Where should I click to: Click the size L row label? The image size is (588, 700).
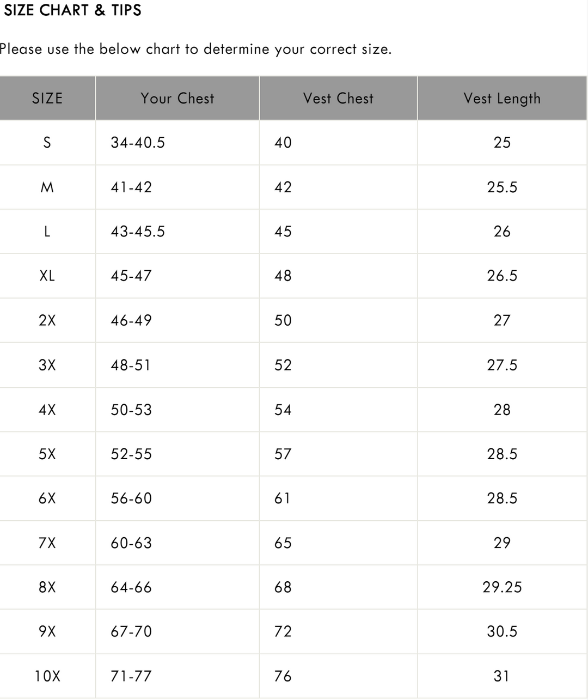pyautogui.click(x=47, y=232)
